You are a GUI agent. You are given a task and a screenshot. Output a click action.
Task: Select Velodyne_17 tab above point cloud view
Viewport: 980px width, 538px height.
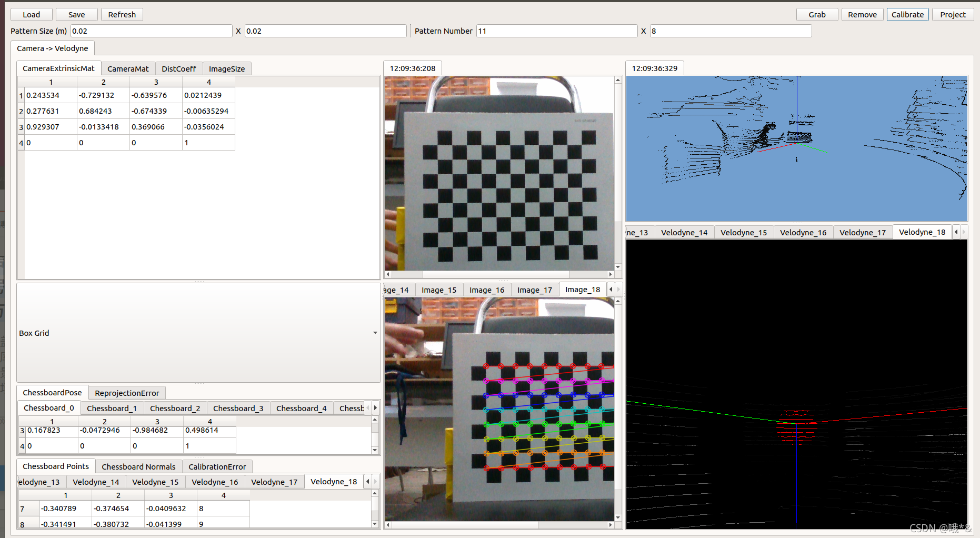click(x=863, y=233)
